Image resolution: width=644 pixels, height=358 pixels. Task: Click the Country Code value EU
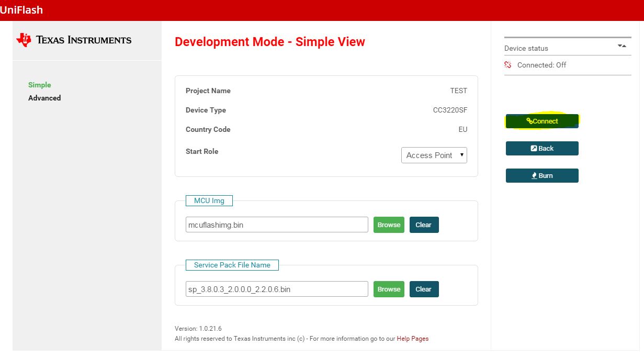462,129
